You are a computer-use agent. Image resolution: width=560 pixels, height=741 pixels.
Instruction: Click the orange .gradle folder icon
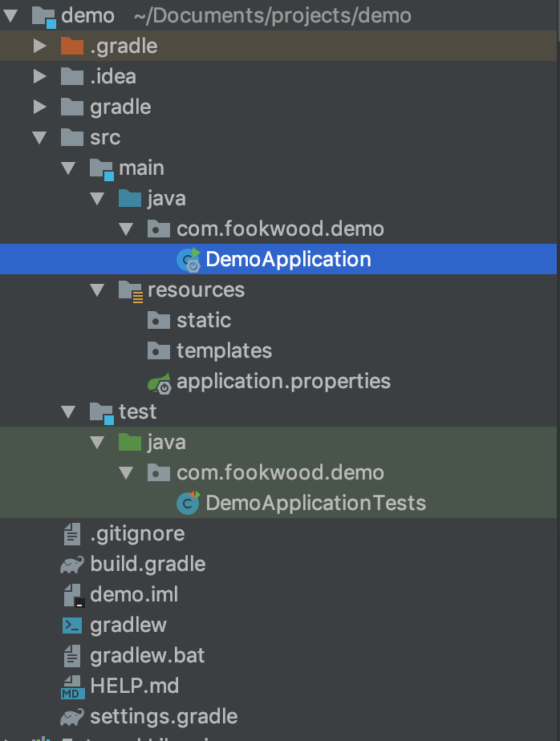coord(72,47)
